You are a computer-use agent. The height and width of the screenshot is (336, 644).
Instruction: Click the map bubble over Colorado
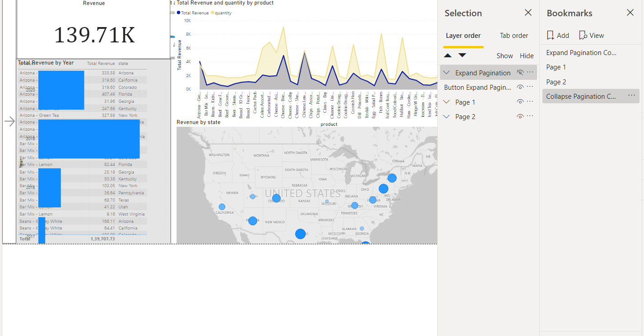pos(276,198)
